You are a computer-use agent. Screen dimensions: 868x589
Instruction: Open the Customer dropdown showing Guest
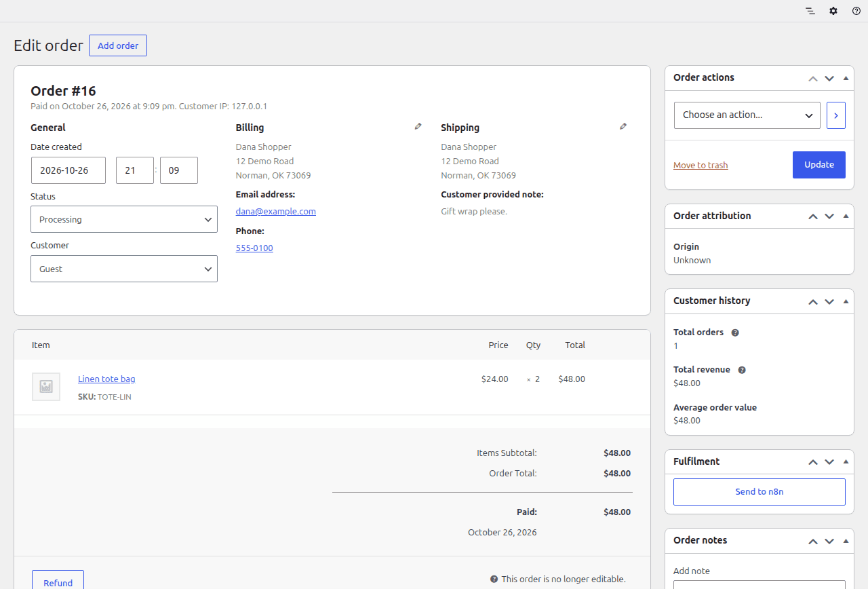[x=124, y=269]
